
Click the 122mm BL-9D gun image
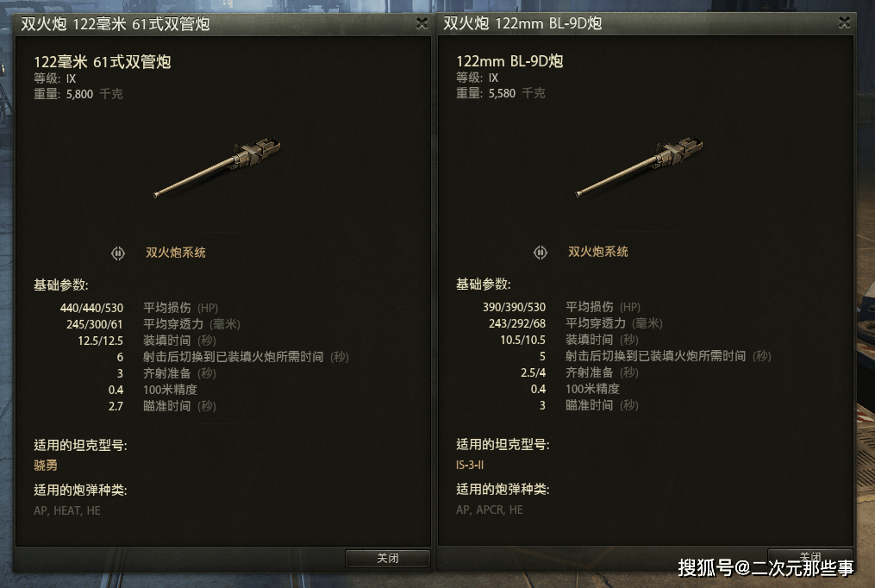click(x=640, y=166)
